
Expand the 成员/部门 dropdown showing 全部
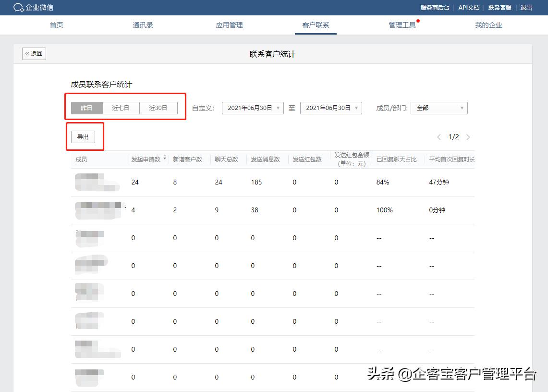[x=438, y=108]
